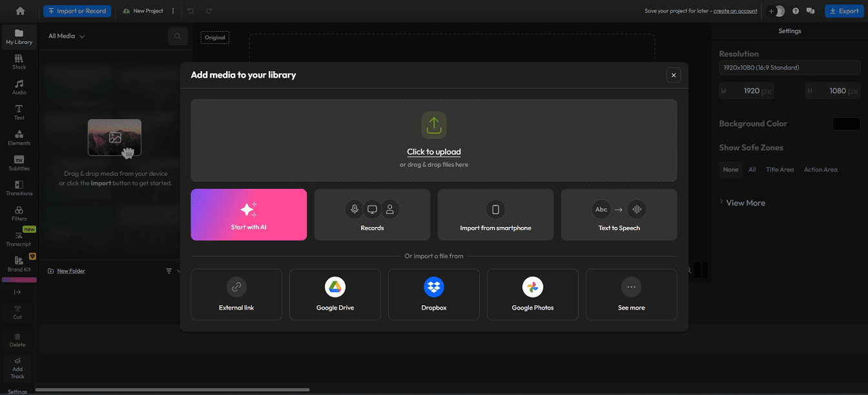This screenshot has height=395, width=868.
Task: Open Filters sidebar panel
Action: pyautogui.click(x=19, y=213)
